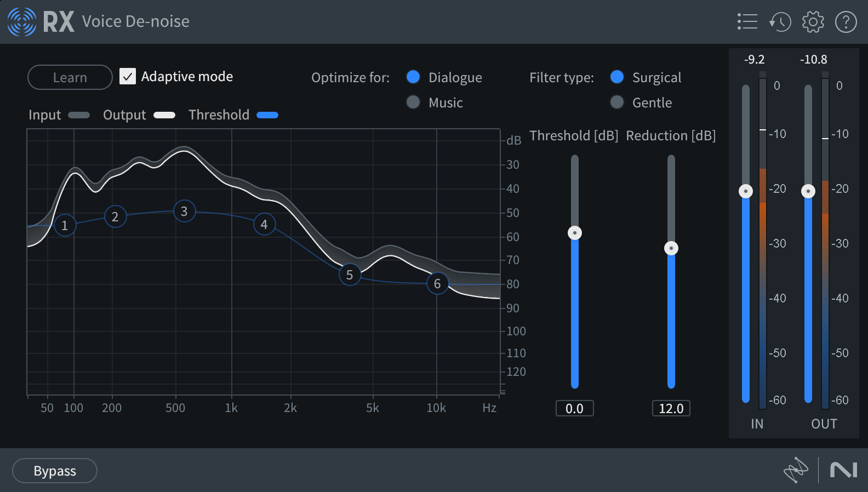Toggle the Threshold curve visibility
This screenshot has height=492, width=868.
pos(268,115)
